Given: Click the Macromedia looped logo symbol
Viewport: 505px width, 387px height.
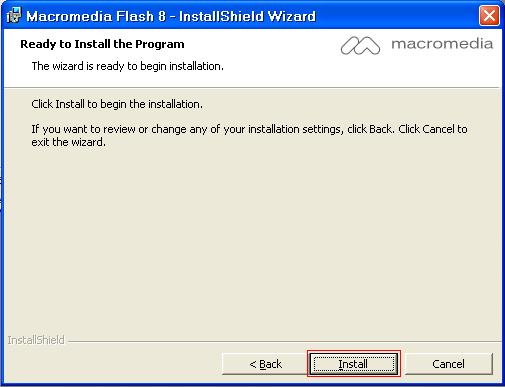Looking at the screenshot, I should point(360,45).
